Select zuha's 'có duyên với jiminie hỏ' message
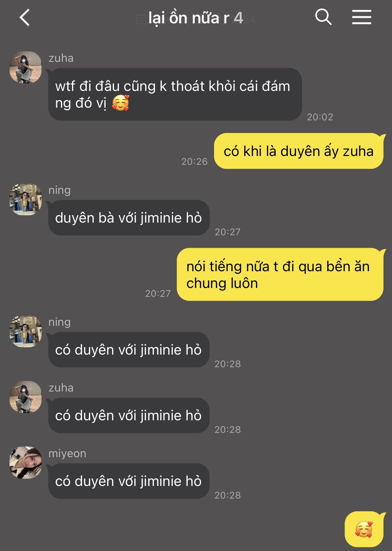Viewport: 392px width, 551px height. (129, 416)
